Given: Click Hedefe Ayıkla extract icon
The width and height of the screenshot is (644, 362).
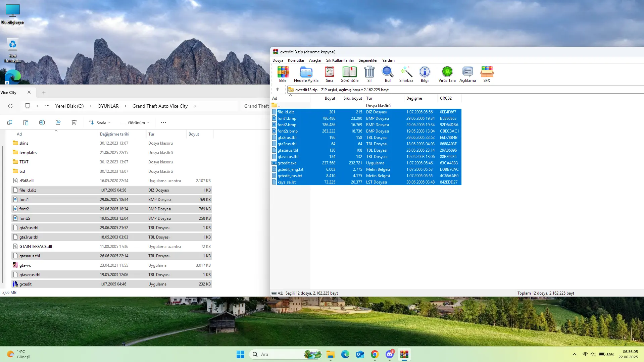Looking at the screenshot, I should pyautogui.click(x=306, y=74).
